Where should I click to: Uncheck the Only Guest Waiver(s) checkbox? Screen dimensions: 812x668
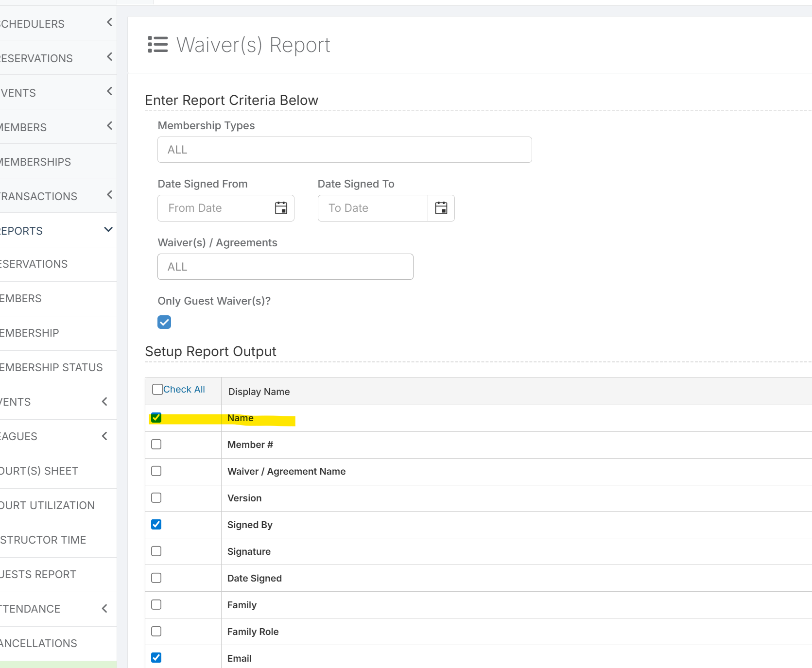164,322
